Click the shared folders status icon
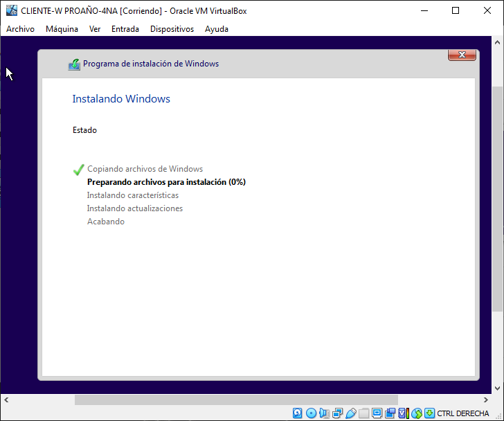Image resolution: width=504 pixels, height=421 pixels. [x=364, y=413]
